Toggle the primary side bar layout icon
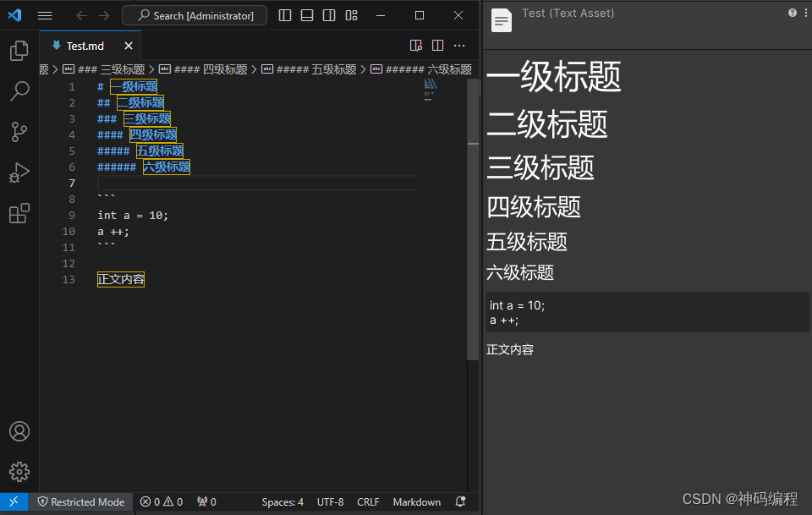 coord(285,15)
